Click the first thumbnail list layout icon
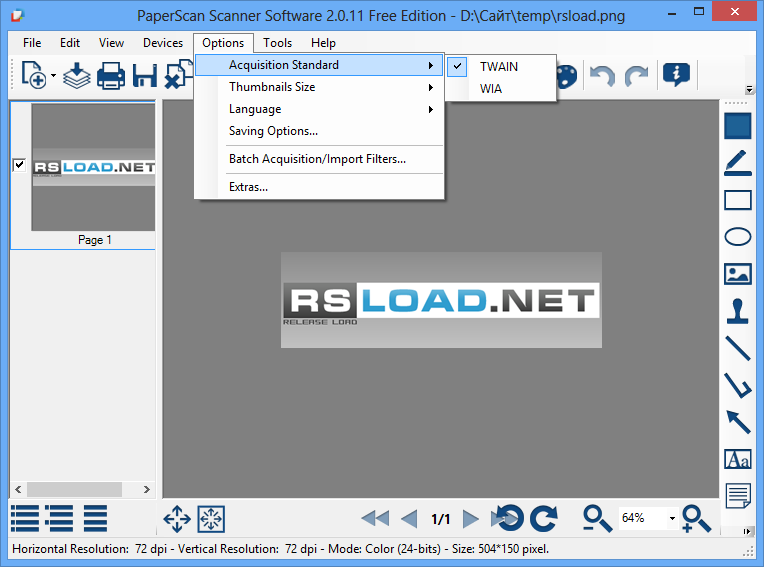This screenshot has width=764, height=567. click(x=24, y=518)
